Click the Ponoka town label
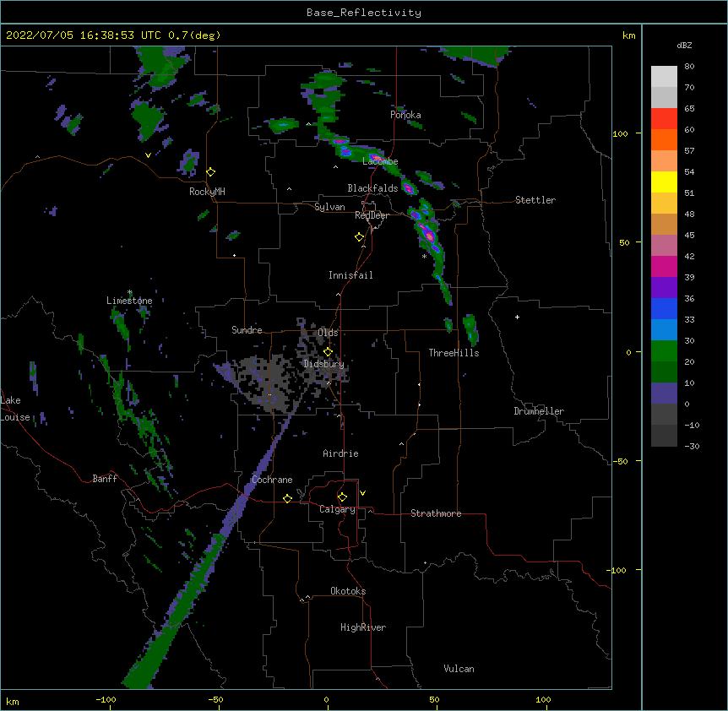Image resolution: width=728 pixels, height=711 pixels. pyautogui.click(x=405, y=115)
